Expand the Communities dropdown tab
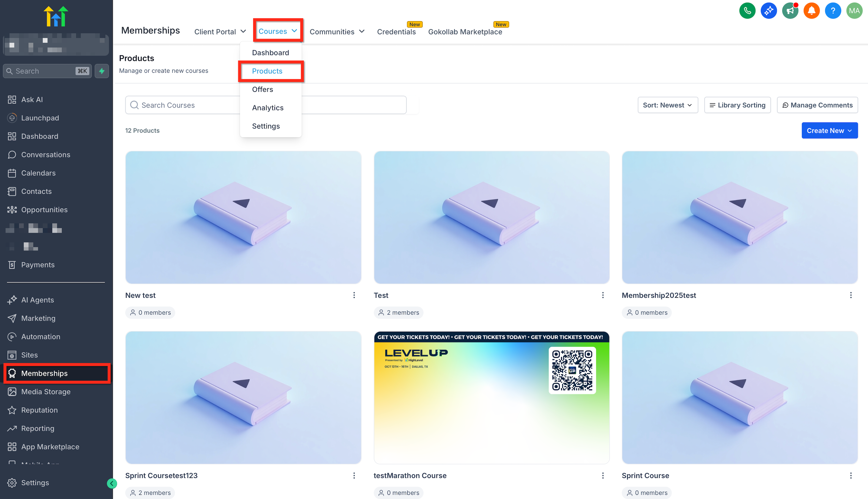This screenshot has height=499, width=868. 337,31
